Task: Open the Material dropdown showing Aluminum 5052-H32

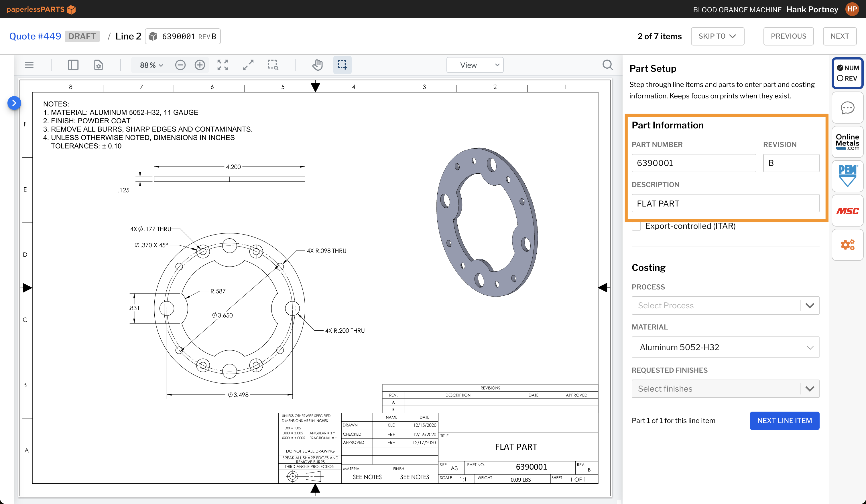Action: (x=725, y=347)
